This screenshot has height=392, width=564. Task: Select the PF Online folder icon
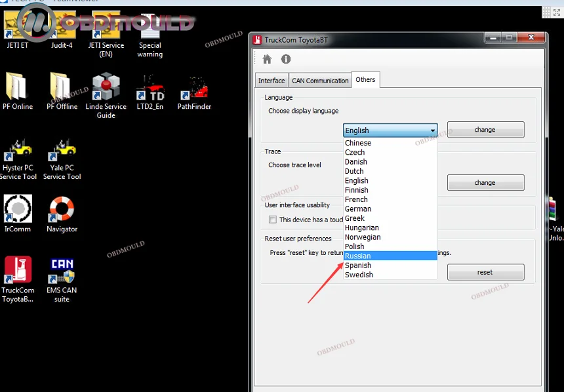point(17,90)
